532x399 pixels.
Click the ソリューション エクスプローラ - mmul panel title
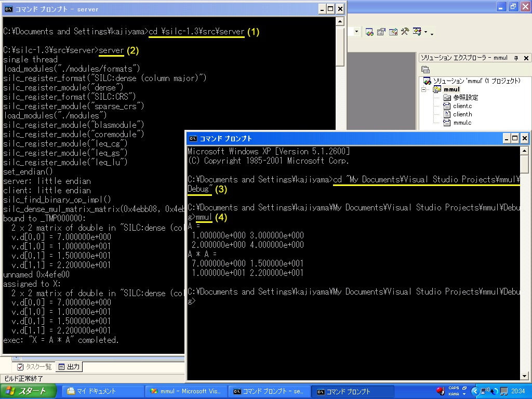tap(464, 58)
